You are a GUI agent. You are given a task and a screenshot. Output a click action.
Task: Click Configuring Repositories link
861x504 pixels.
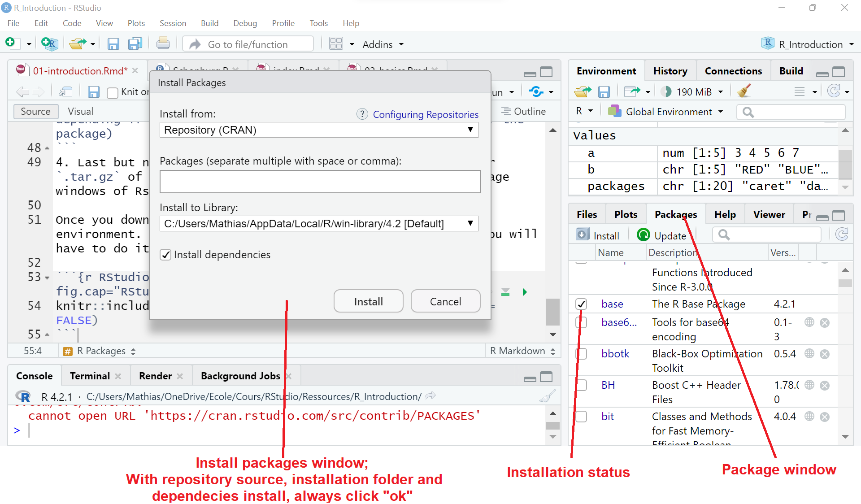(426, 115)
